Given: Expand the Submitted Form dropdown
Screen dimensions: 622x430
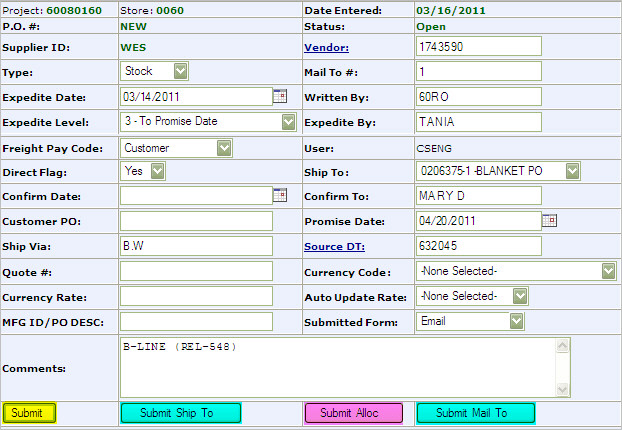Looking at the screenshot, I should (470, 321).
